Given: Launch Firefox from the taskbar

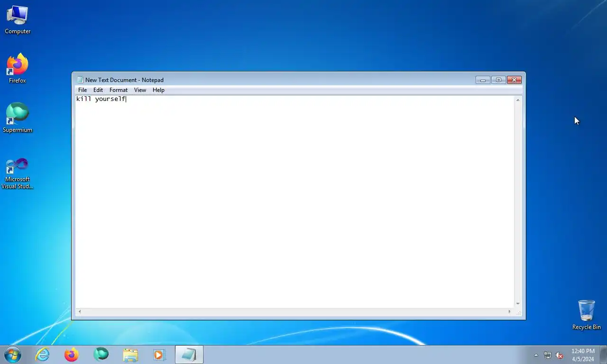Looking at the screenshot, I should click(x=72, y=355).
